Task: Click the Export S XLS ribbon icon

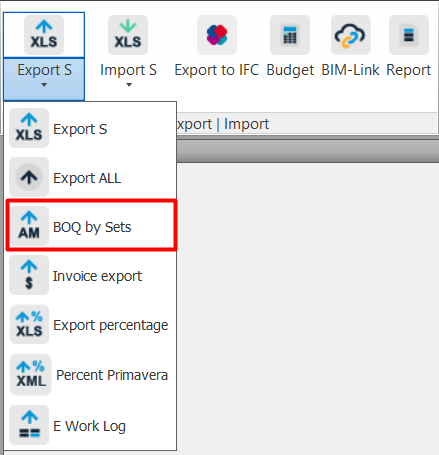Action: pos(44,35)
